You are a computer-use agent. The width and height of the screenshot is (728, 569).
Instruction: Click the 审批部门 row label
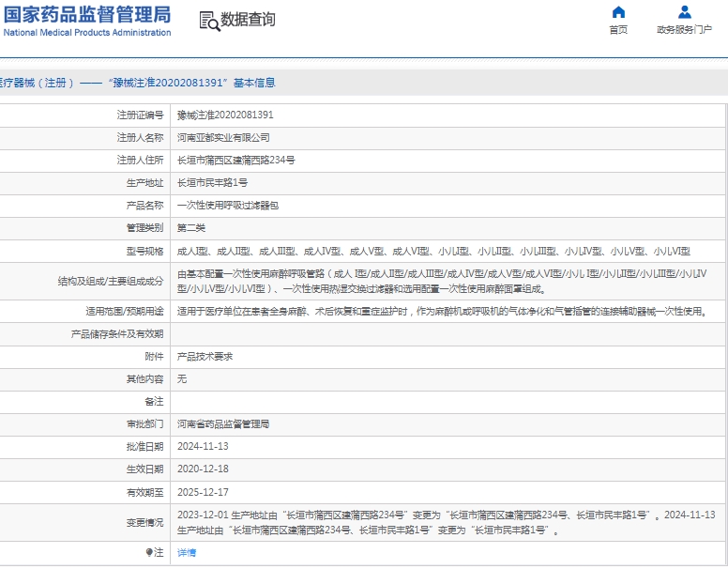click(x=144, y=424)
